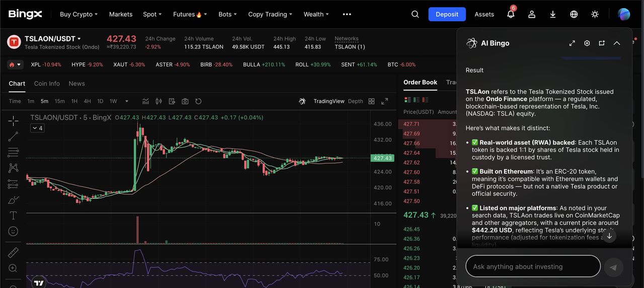This screenshot has width=644, height=288.
Task: Switch chart to Depth view
Action: [355, 101]
